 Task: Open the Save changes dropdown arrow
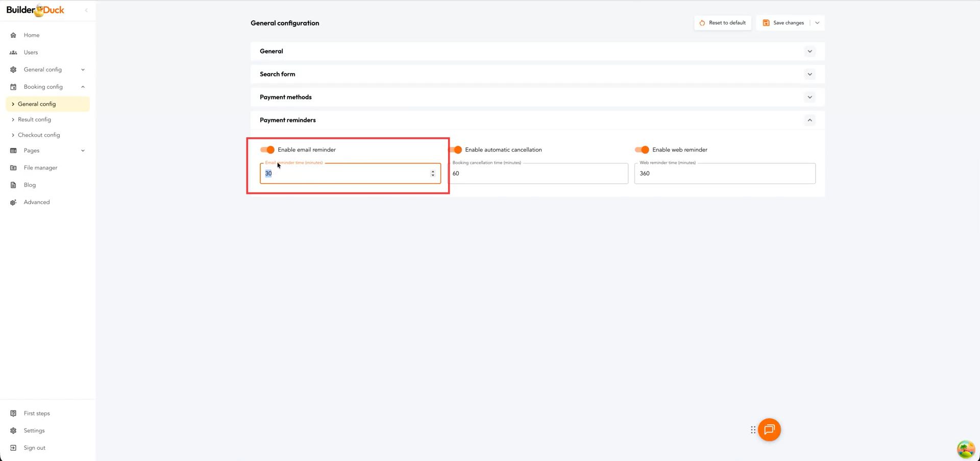tap(817, 23)
